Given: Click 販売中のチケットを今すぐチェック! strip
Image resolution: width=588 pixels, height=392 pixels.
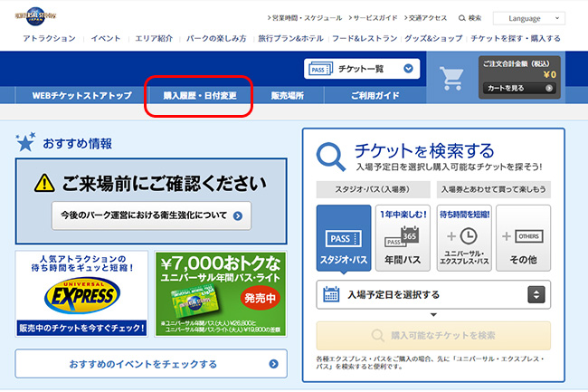Looking at the screenshot, I should tap(81, 329).
